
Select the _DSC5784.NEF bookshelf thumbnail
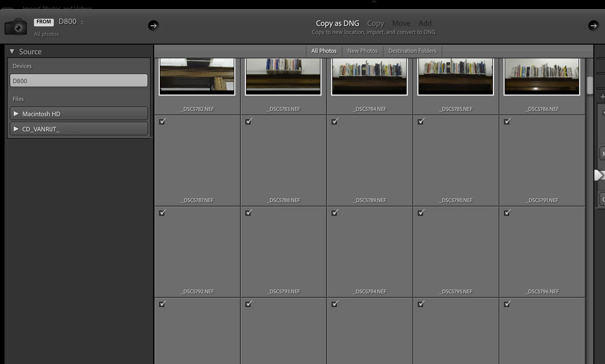pos(369,76)
